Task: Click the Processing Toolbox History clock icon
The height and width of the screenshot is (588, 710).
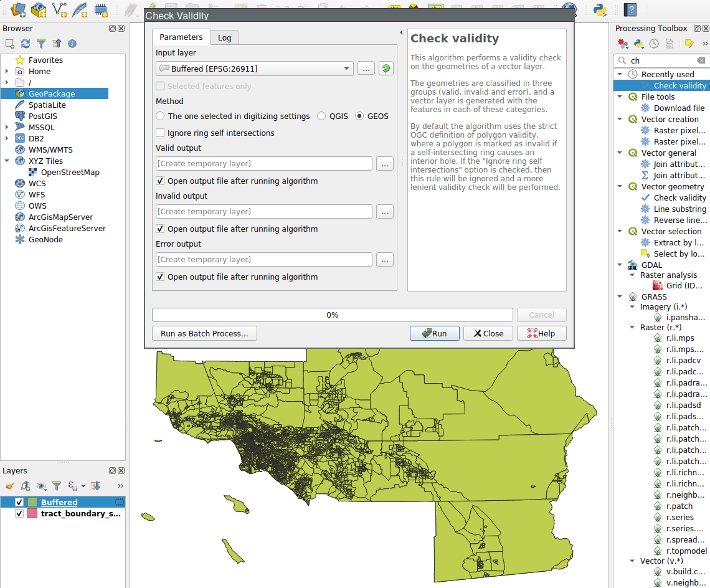Action: pyautogui.click(x=654, y=44)
